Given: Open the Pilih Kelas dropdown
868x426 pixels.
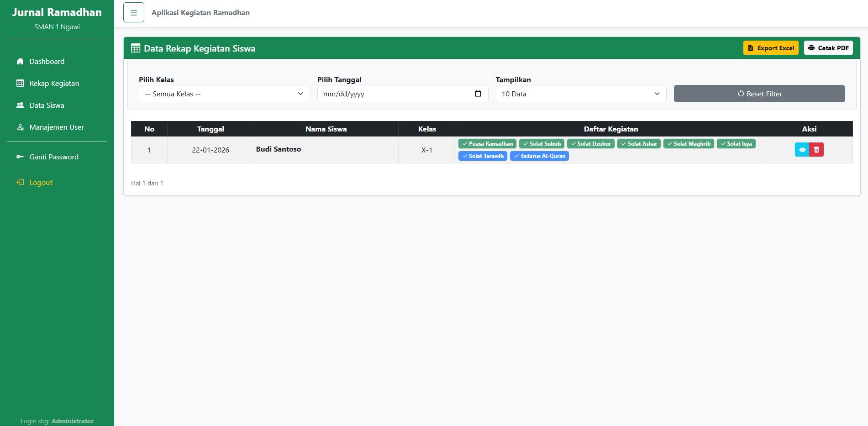Looking at the screenshot, I should [x=224, y=94].
